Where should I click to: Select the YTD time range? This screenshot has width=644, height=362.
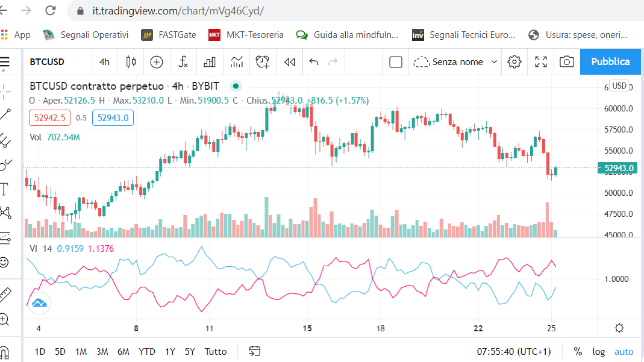[x=146, y=351]
